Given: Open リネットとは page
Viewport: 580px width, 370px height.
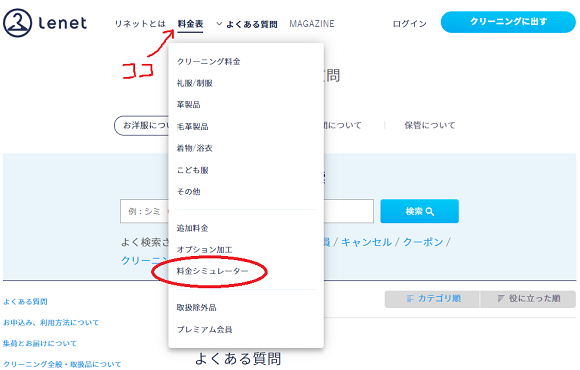Looking at the screenshot, I should point(140,24).
